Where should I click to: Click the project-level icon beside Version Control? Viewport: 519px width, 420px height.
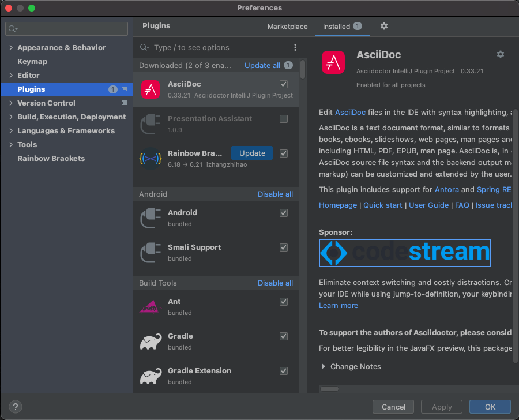pos(124,103)
